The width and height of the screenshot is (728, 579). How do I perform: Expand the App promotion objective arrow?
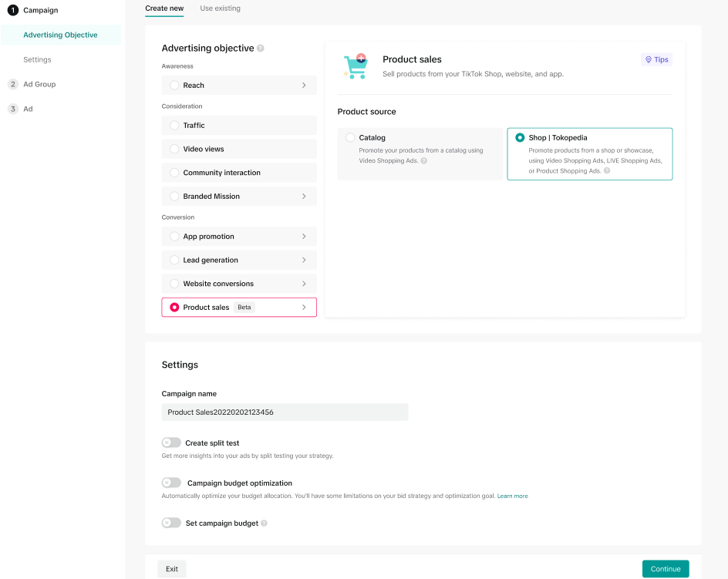coord(304,237)
